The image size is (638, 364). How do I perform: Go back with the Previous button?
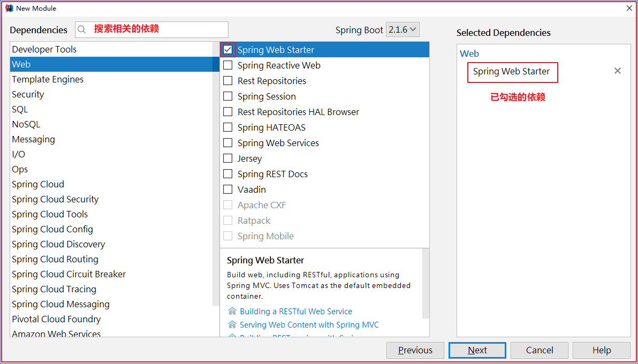tap(415, 350)
